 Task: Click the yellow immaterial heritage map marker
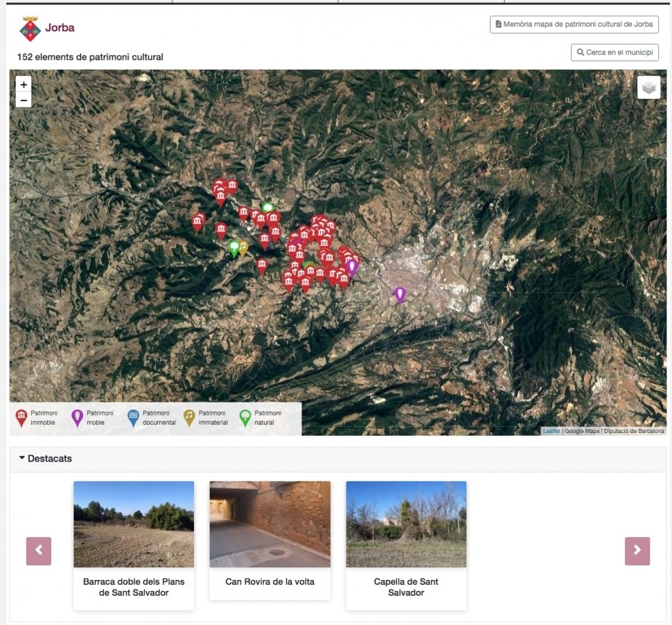tap(243, 247)
